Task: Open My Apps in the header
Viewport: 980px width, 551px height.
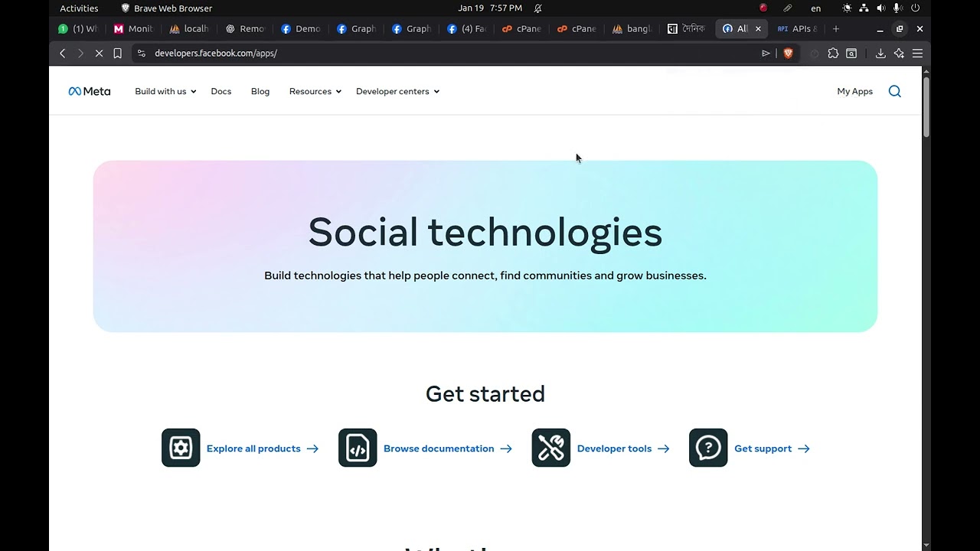Action: [854, 91]
